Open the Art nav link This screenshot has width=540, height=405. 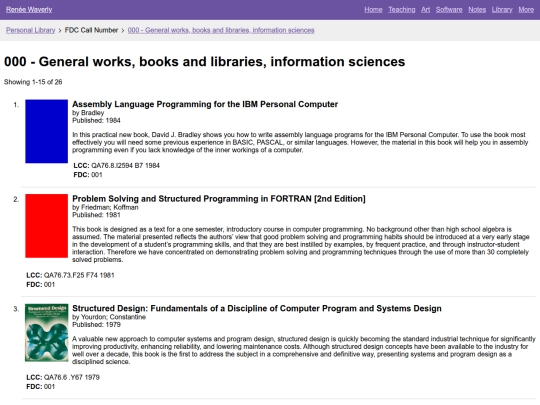[425, 10]
